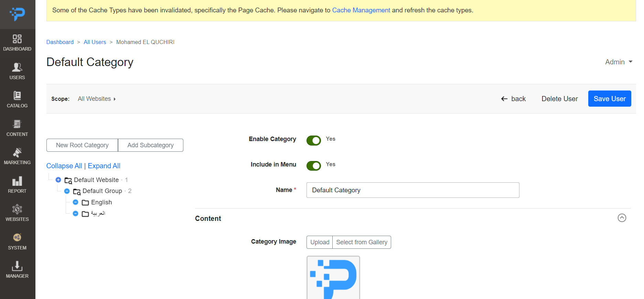
Task: Select العربية tree label
Action: (98, 214)
